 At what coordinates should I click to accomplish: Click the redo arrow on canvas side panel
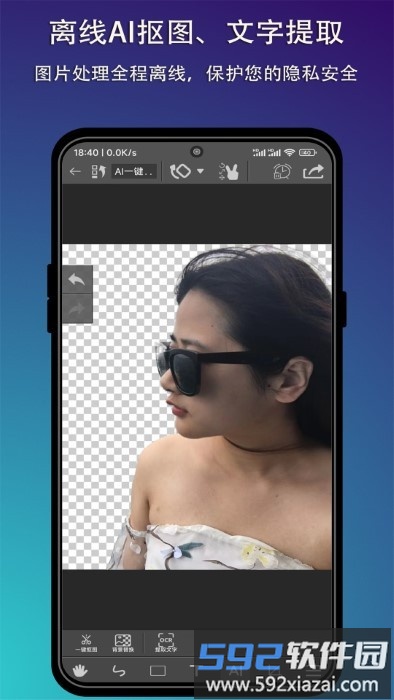point(77,308)
